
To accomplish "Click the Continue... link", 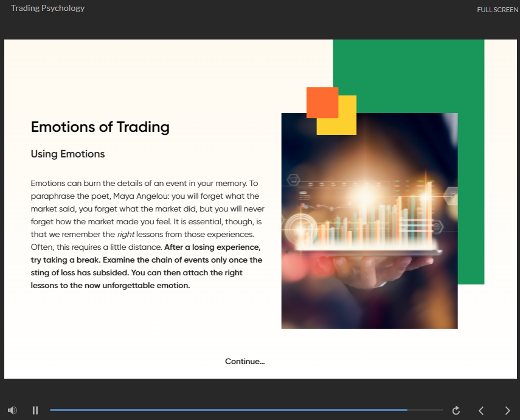I will click(x=244, y=361).
